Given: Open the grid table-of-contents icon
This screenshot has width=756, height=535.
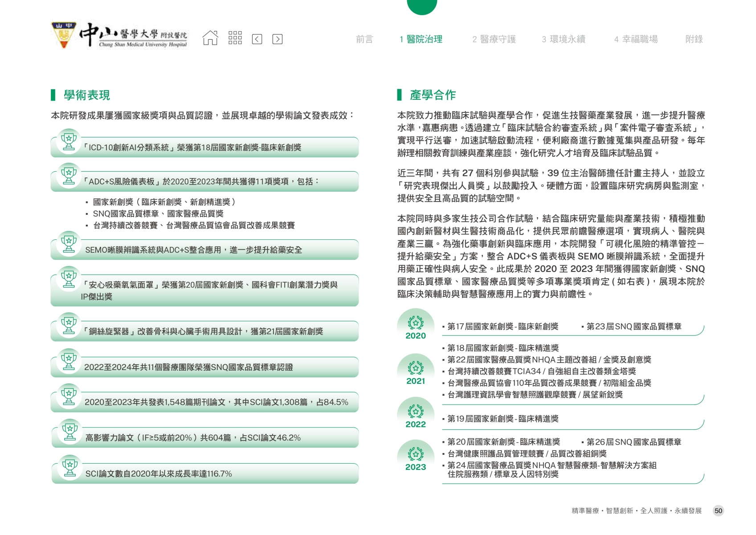Looking at the screenshot, I should pos(235,38).
